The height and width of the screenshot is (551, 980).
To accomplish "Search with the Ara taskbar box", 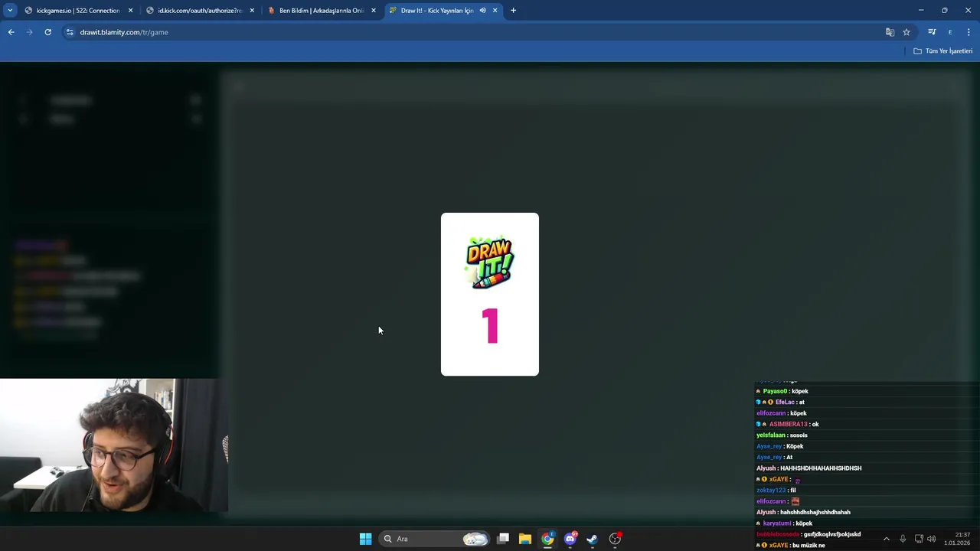I will coord(434,539).
